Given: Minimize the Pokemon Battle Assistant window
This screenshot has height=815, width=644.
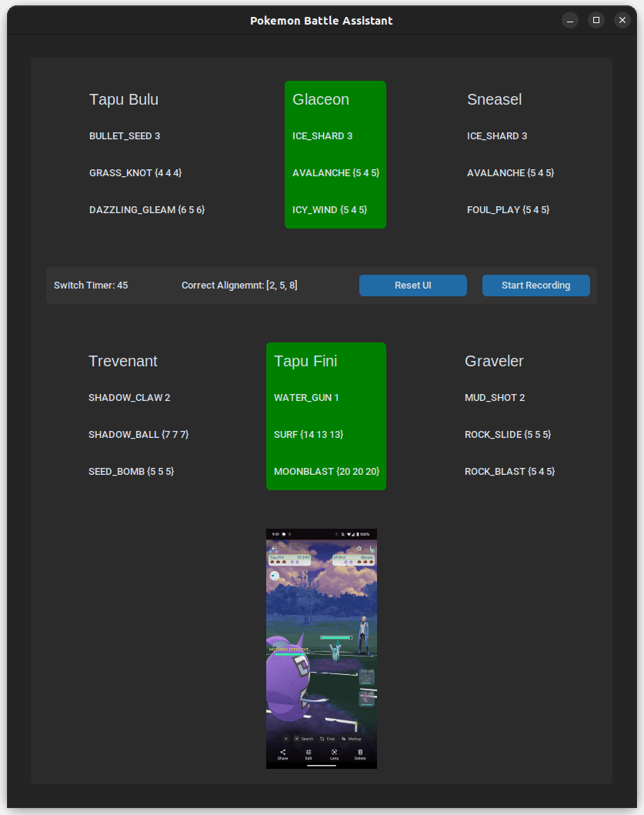Looking at the screenshot, I should click(569, 20).
